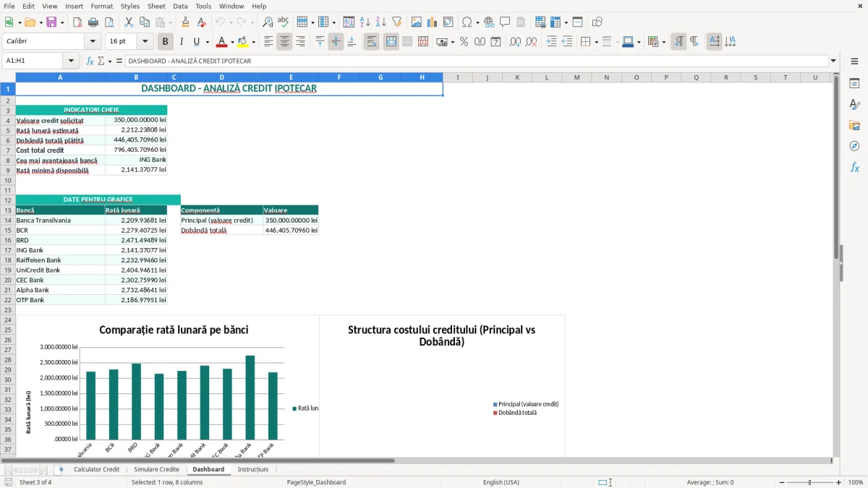Toggle Bold formatting
The height and width of the screenshot is (488, 868).
[x=166, y=42]
